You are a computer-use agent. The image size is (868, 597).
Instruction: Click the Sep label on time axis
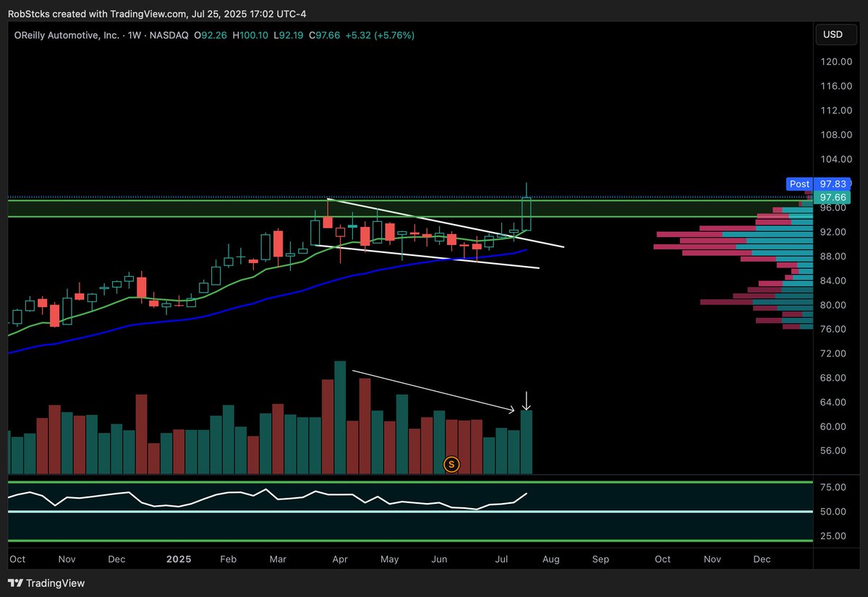click(x=600, y=559)
